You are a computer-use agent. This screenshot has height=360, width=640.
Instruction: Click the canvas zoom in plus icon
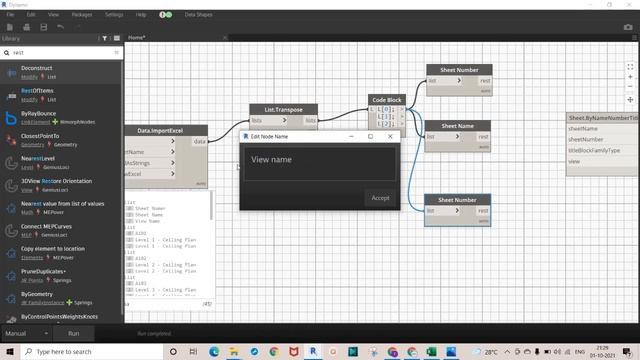[630, 77]
